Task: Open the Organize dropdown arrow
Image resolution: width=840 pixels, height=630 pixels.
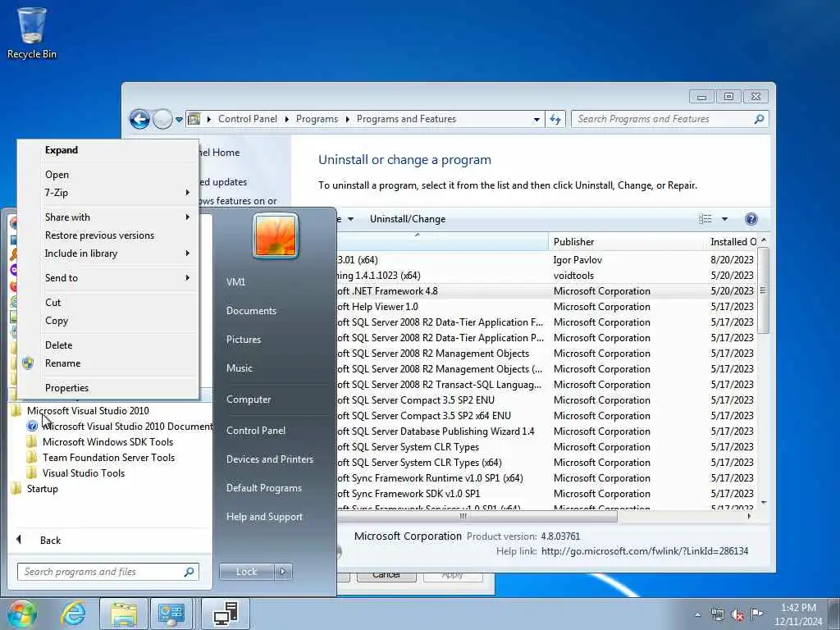Action: [350, 218]
